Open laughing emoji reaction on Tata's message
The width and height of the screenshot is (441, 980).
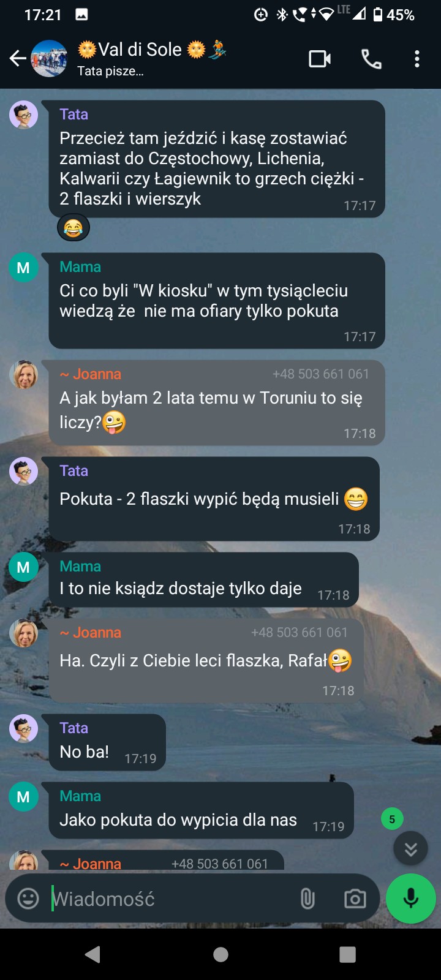click(73, 228)
